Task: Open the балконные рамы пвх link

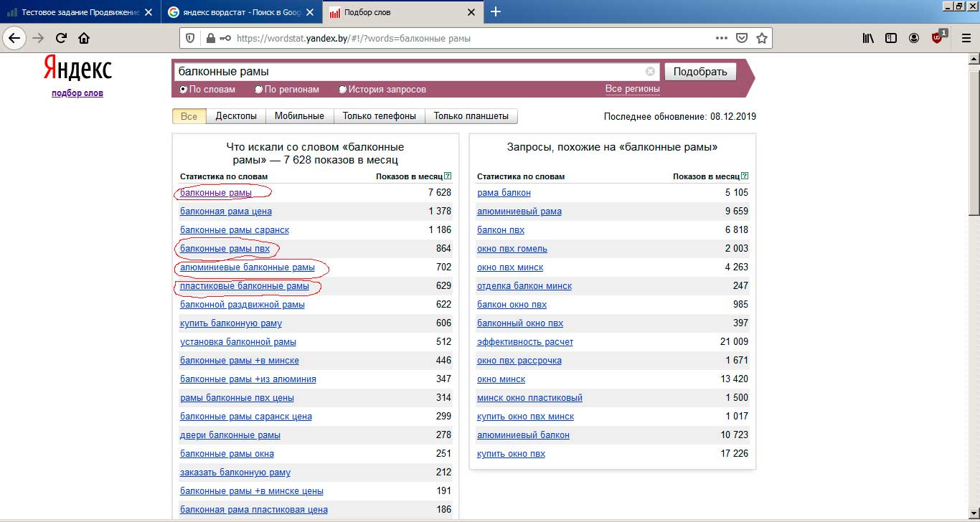Action: [225, 249]
